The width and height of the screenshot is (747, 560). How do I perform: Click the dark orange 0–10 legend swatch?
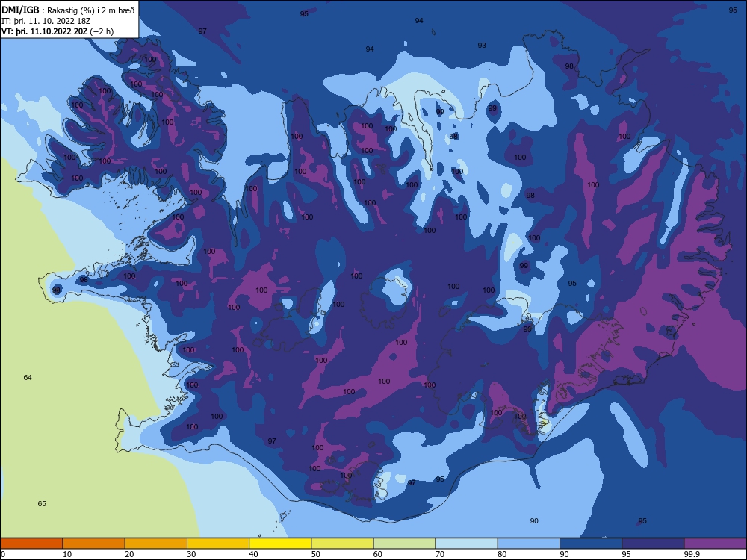32,544
